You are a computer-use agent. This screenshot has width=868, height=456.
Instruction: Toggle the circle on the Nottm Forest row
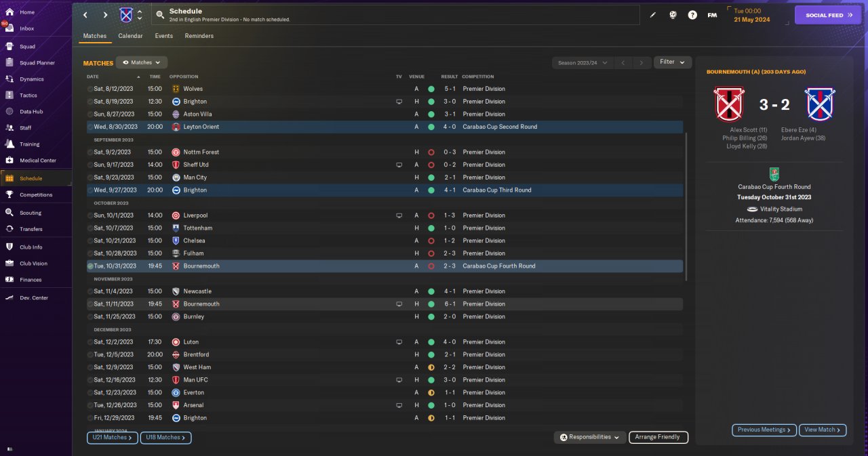click(90, 152)
